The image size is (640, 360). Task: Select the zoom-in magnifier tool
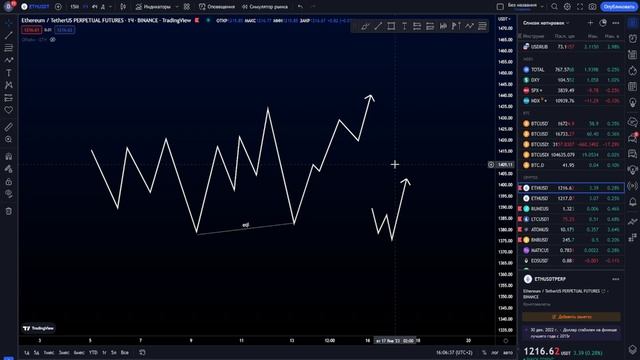[x=9, y=140]
